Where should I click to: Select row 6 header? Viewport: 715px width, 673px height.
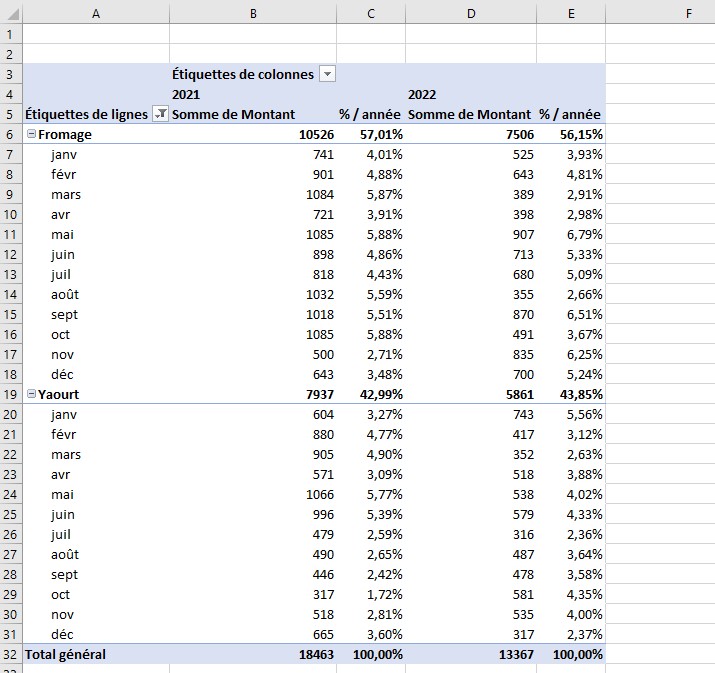point(11,135)
